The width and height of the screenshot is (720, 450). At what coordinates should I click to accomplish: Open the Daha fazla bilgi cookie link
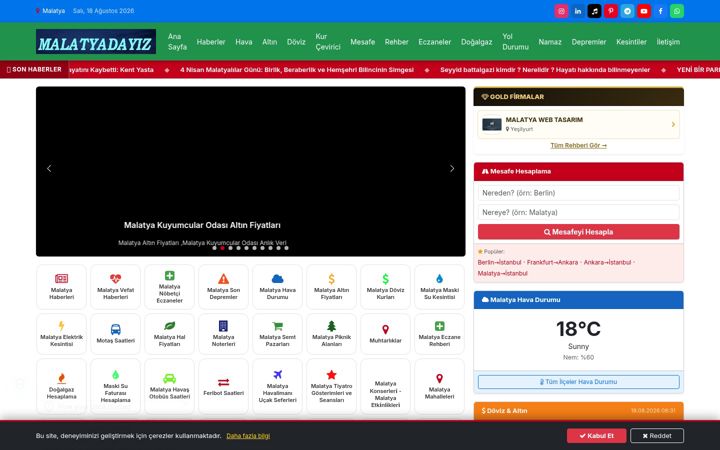click(248, 436)
